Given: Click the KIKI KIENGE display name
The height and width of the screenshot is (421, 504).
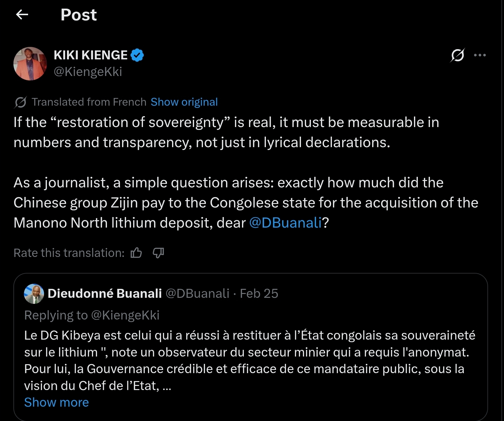Looking at the screenshot, I should pyautogui.click(x=91, y=55).
